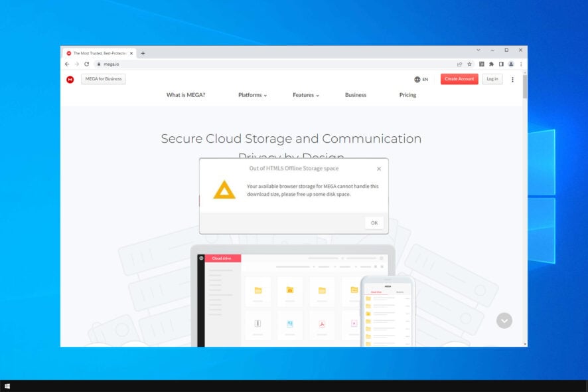This screenshot has width=588, height=392.
Task: Open the Windows Start menu
Action: click(7, 386)
